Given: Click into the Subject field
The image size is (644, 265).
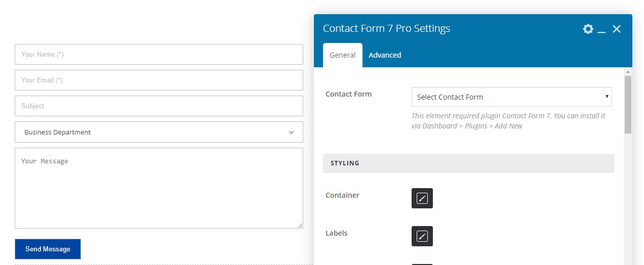Looking at the screenshot, I should coord(158,106).
